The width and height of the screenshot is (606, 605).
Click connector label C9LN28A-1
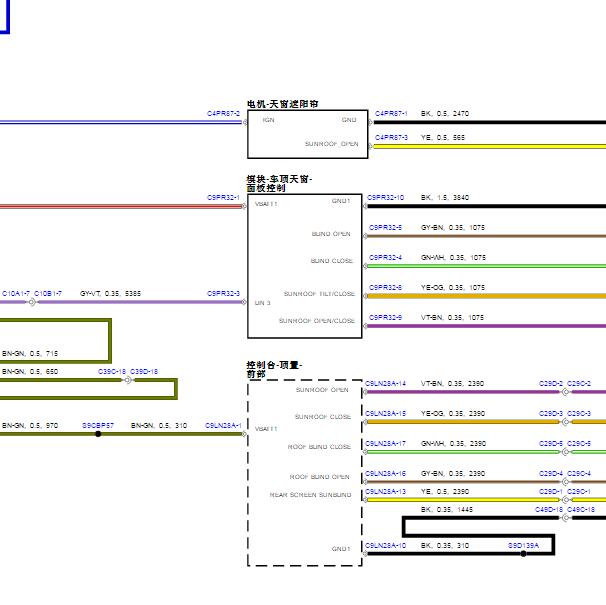coord(223,426)
